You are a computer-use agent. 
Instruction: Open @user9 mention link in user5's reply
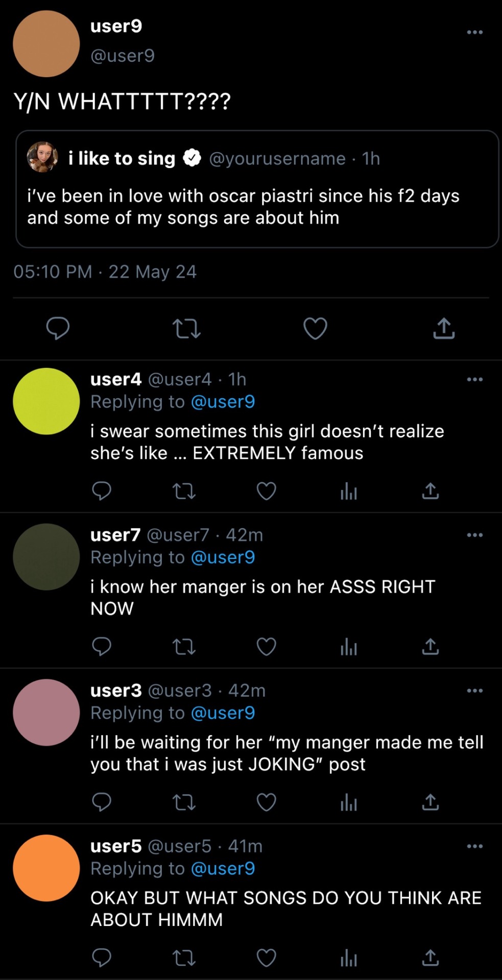point(223,869)
